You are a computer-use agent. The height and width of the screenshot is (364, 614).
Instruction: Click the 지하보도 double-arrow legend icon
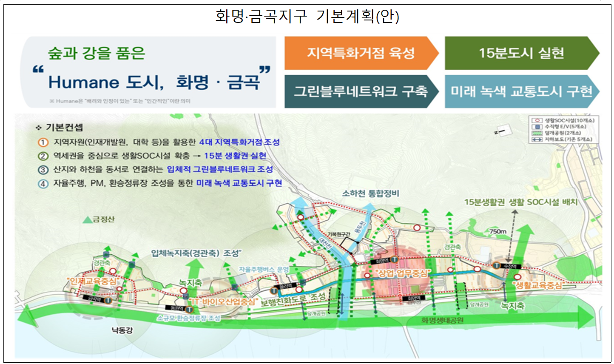point(537,139)
